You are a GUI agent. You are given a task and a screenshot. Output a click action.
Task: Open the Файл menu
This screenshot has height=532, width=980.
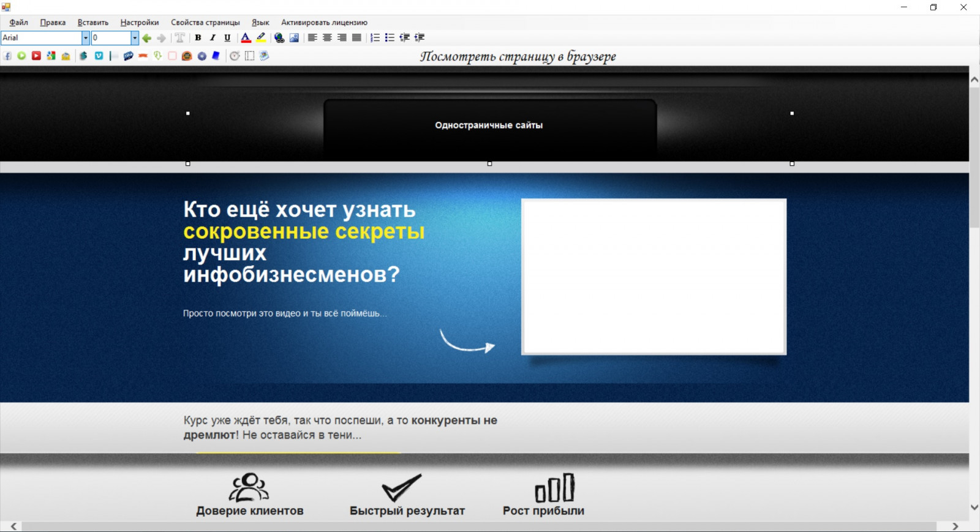[x=19, y=23]
